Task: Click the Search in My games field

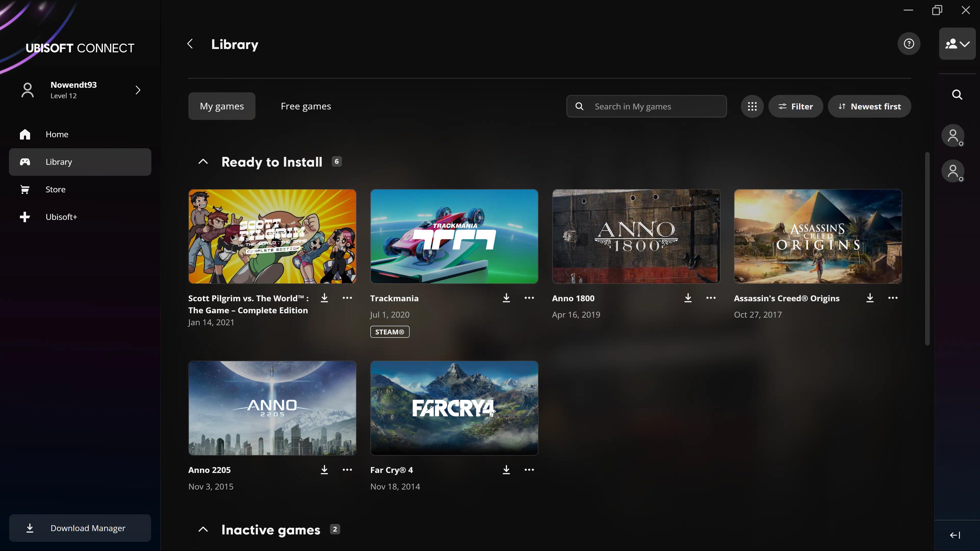Action: point(646,106)
